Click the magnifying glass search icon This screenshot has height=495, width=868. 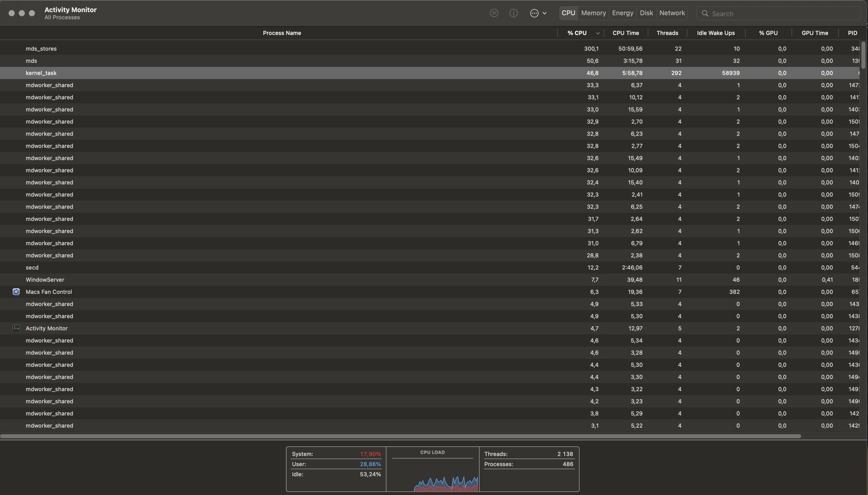pos(705,13)
